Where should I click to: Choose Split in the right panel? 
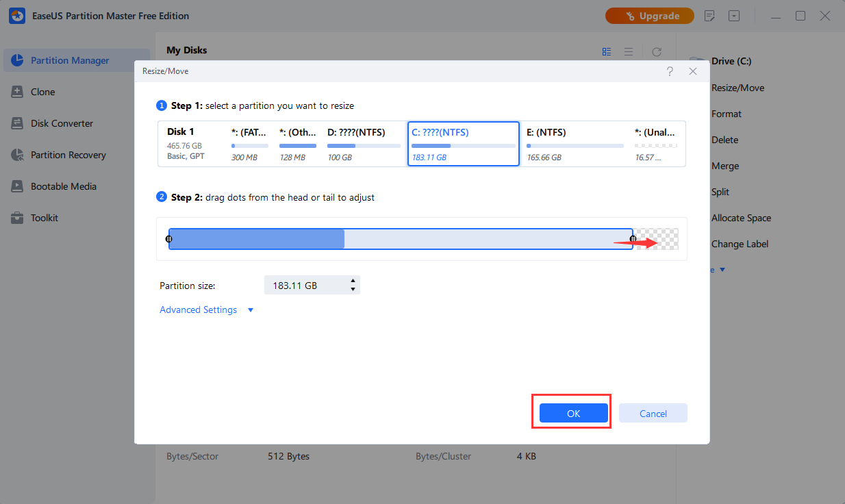pyautogui.click(x=720, y=192)
